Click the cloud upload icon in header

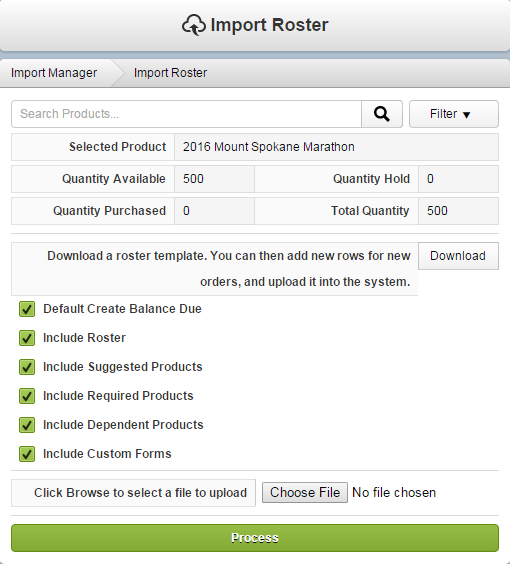(x=194, y=25)
